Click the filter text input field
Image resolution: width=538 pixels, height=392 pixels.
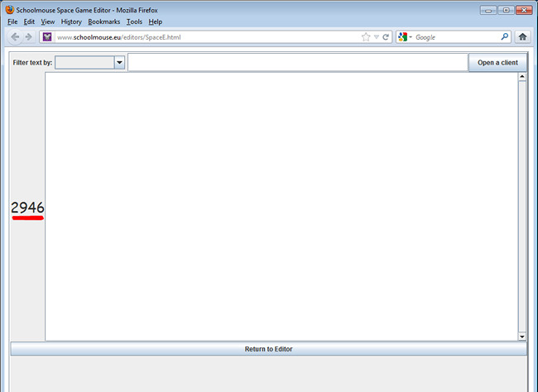click(x=298, y=63)
